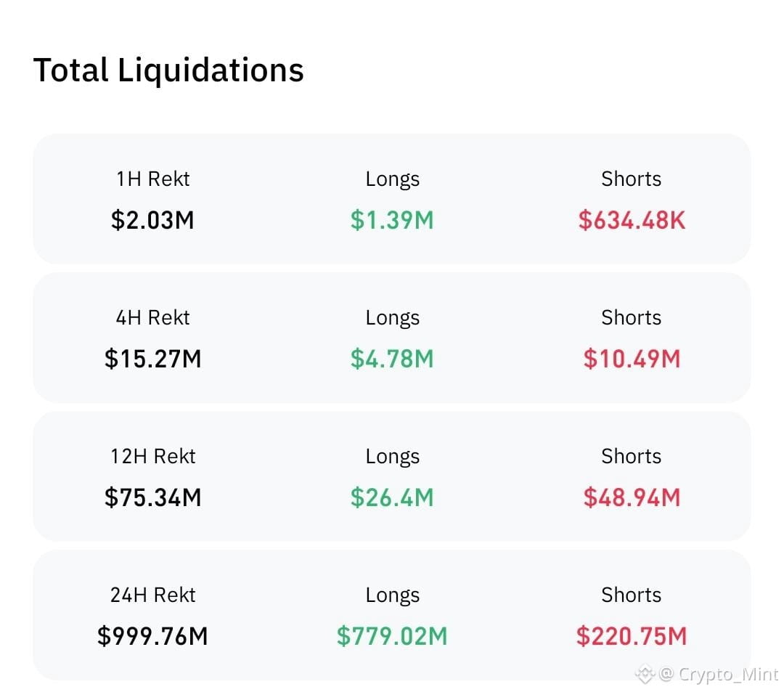This screenshot has width=784, height=692.
Task: Select the $75.34M 12H total value
Action: (152, 497)
